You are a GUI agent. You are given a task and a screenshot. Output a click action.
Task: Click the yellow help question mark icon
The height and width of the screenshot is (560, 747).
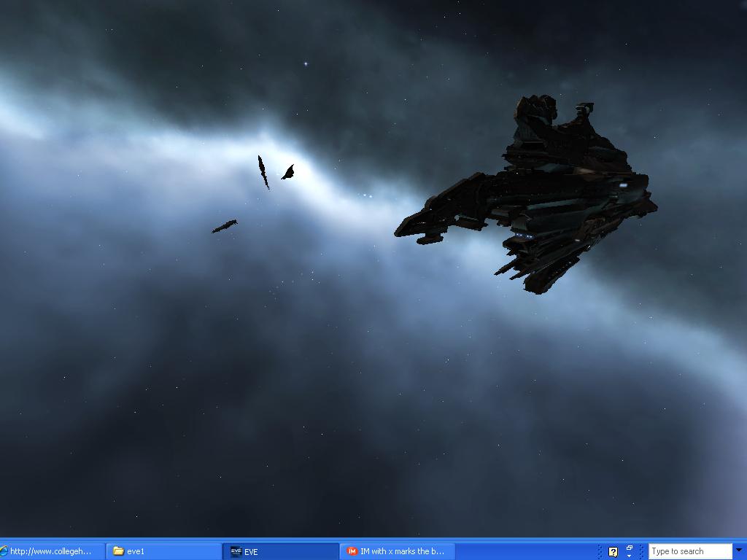613,552
